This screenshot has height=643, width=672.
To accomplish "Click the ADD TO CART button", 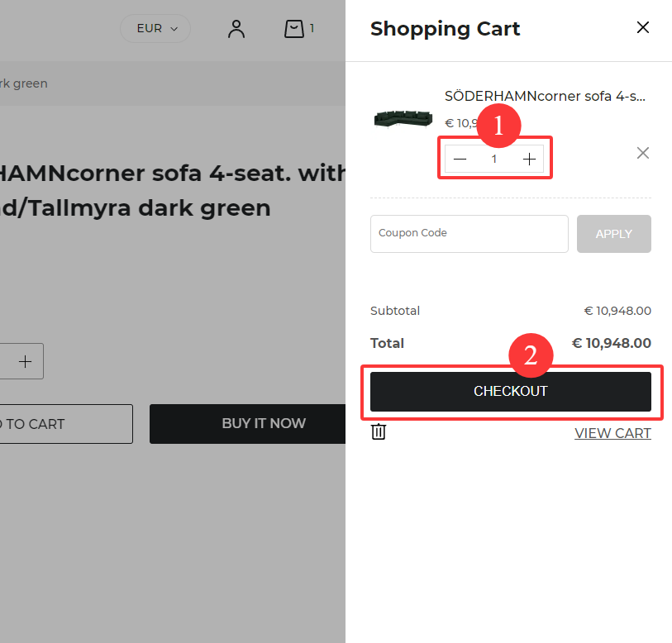I will [66, 423].
